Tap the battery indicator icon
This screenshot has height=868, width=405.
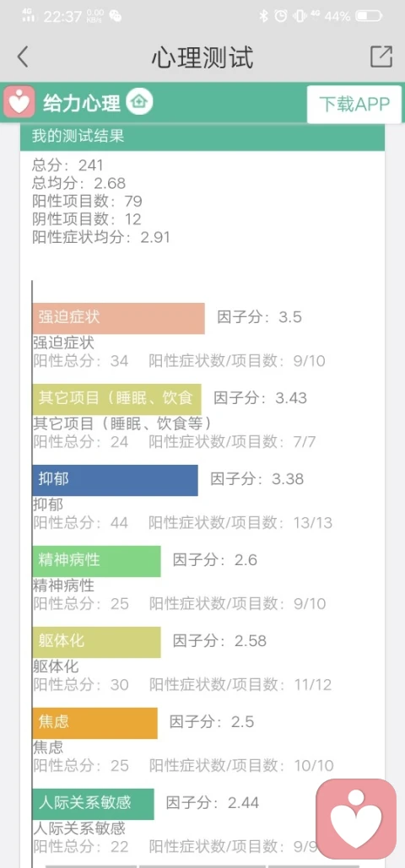tap(369, 16)
